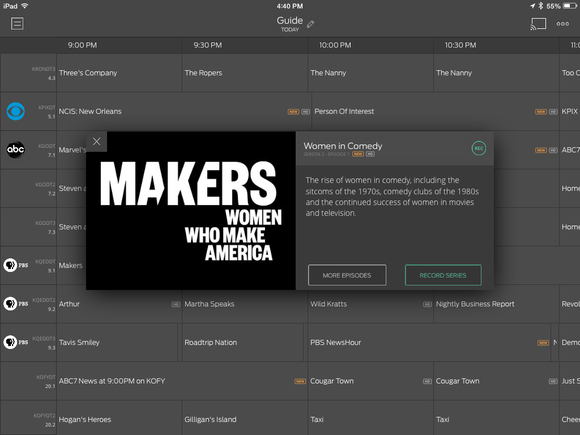The image size is (580, 435).
Task: Select Martha Speaks program
Action: click(x=245, y=304)
